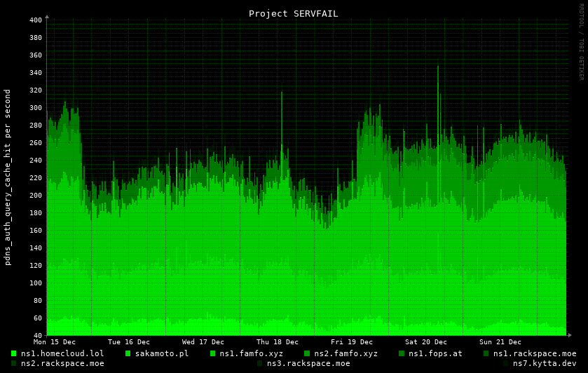Click the Wed 17 Dec axis label
The width and height of the screenshot is (588, 373).
(x=203, y=342)
